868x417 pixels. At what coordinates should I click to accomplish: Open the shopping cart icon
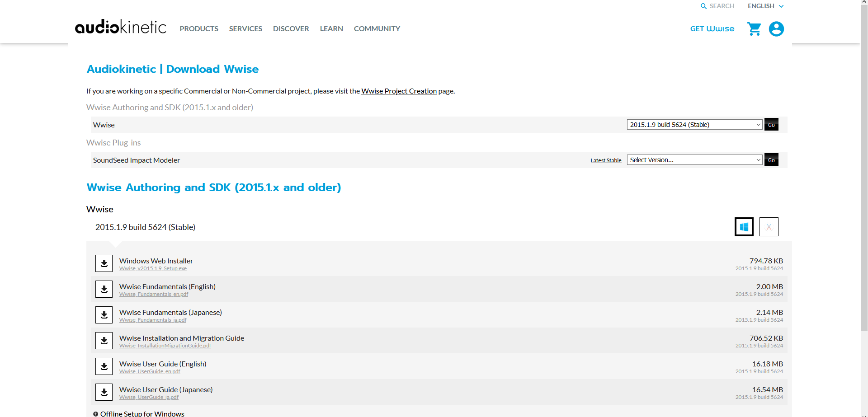[754, 29]
